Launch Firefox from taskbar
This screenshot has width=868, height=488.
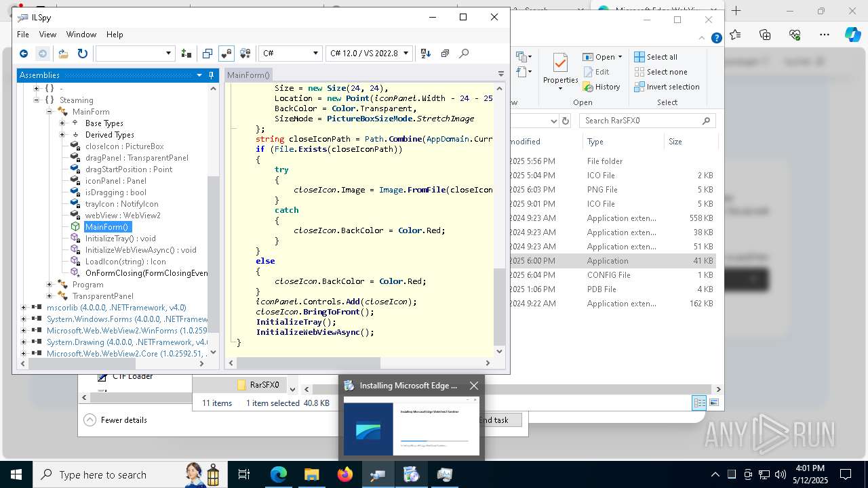point(344,474)
